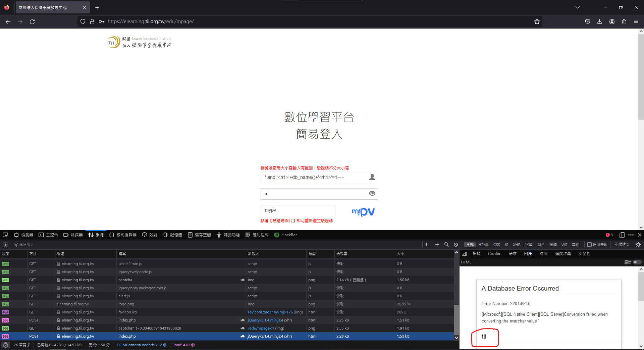Click the FaviconLoader.sys.mjs:176 initiator link
Viewport: 644px width, 350px height.
coord(270,312)
